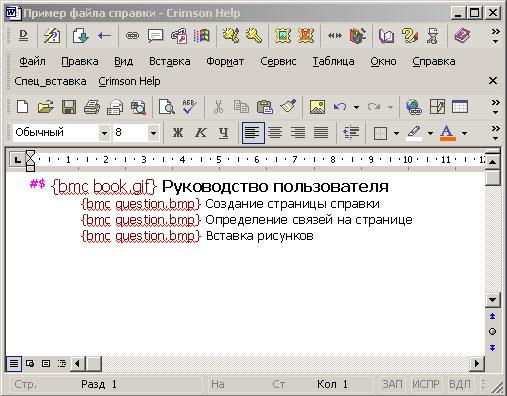Select the Format Painter brush icon
This screenshot has width=507, height=396.
[x=288, y=107]
